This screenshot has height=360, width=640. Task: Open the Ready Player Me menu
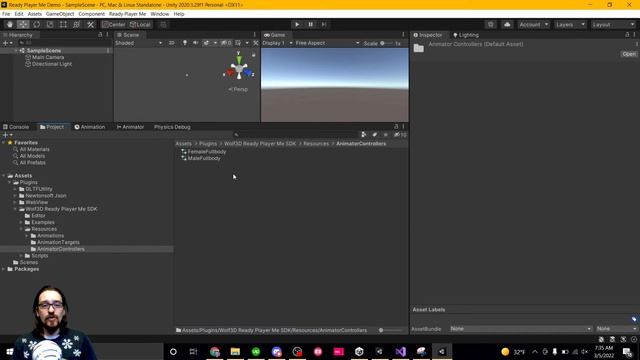point(127,14)
